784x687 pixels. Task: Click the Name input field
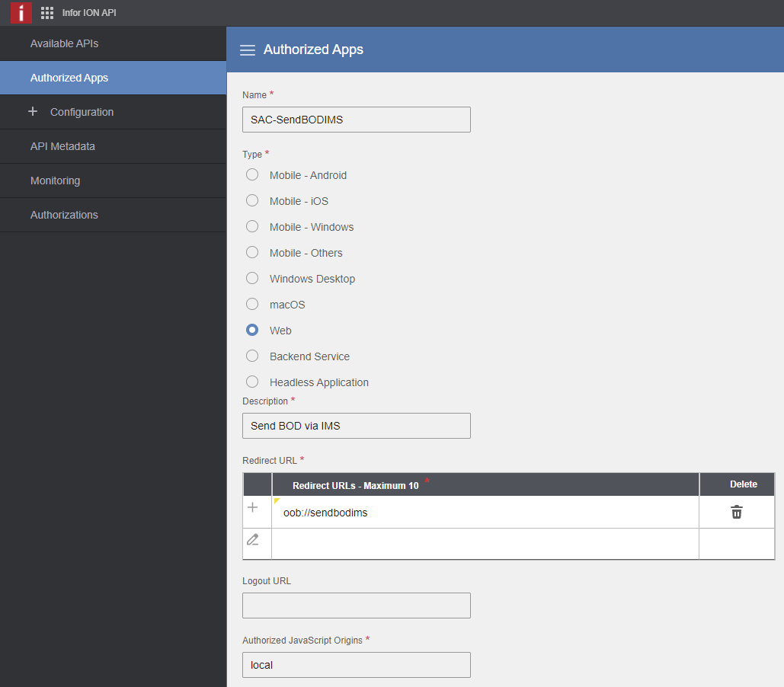click(356, 120)
